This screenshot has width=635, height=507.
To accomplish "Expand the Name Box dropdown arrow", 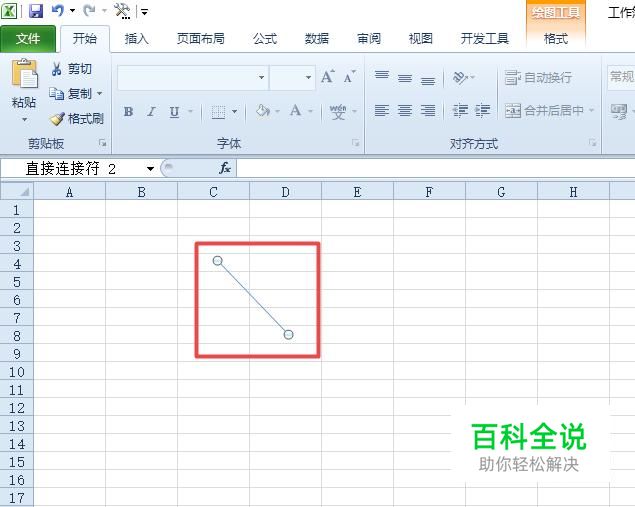I will point(150,168).
